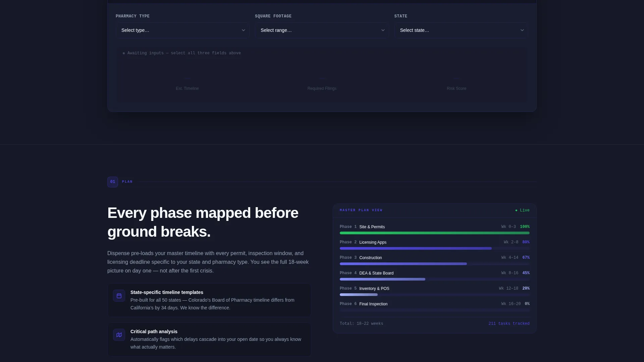Screen dimensions: 644x362
Task: Click the 'Every phase mapped before ground breaks' heading
Action: click(203, 222)
